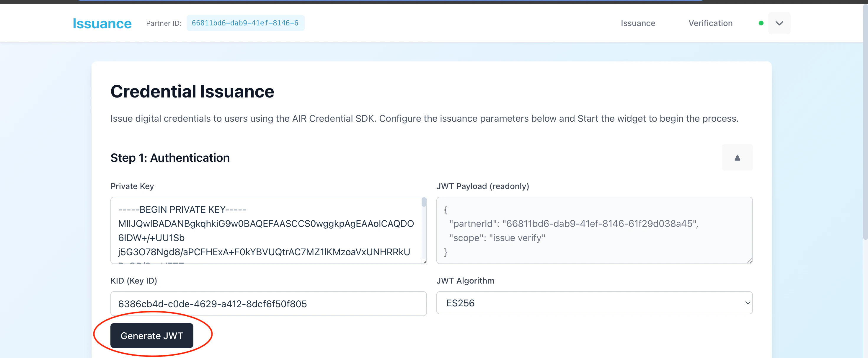Click the Generate JWT button
The height and width of the screenshot is (358, 868).
point(152,336)
